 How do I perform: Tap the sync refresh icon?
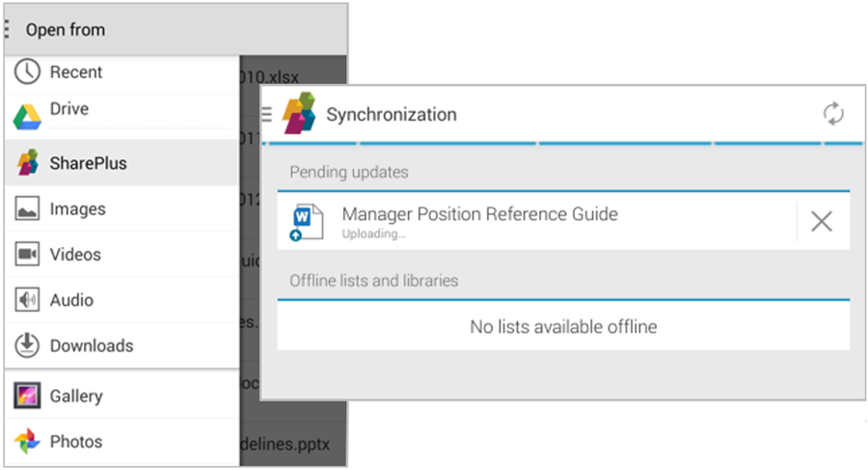point(833,114)
